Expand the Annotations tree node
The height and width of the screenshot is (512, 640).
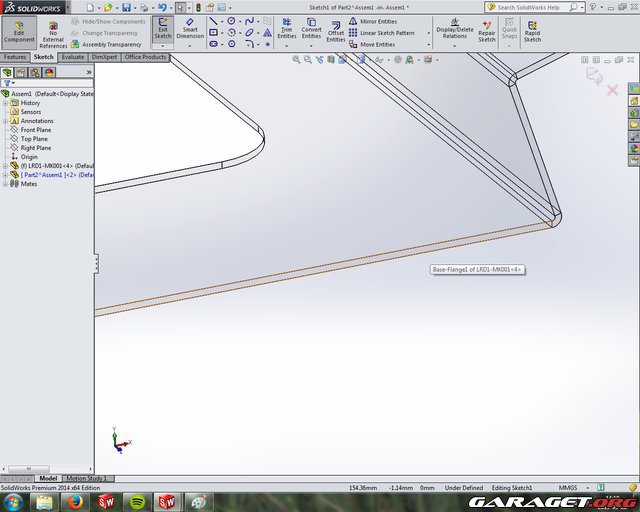pyautogui.click(x=5, y=121)
